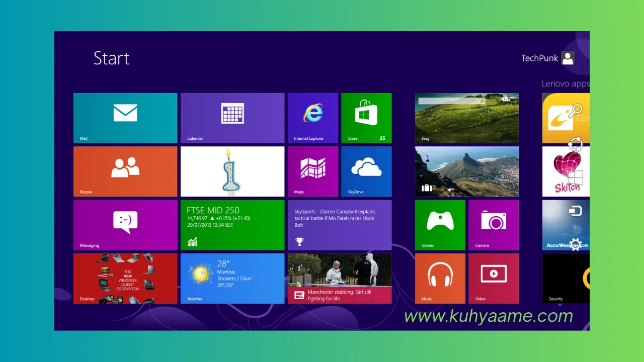
Task: Click the Share charm icon
Action: (x=576, y=145)
